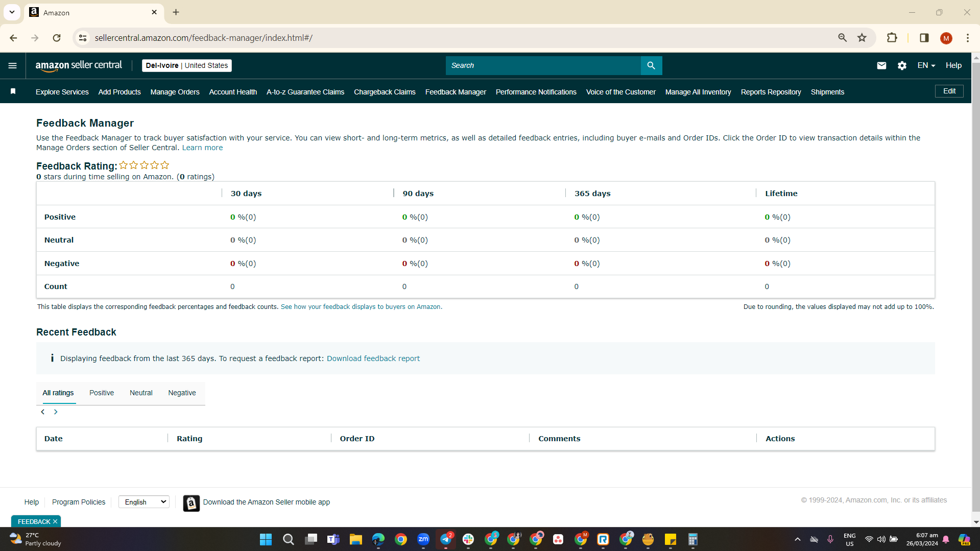This screenshot has width=980, height=551.
Task: Click the browser zoom magnifier icon
Action: [842, 38]
